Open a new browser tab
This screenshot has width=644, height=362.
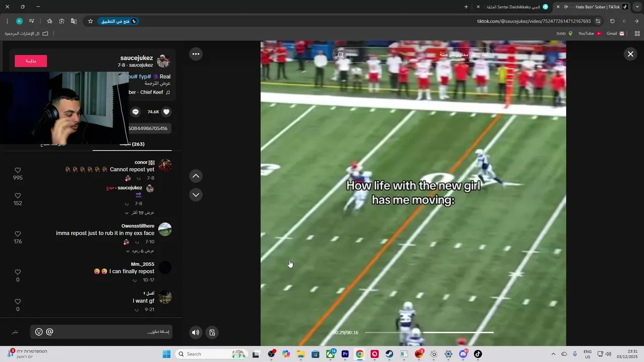(466, 7)
